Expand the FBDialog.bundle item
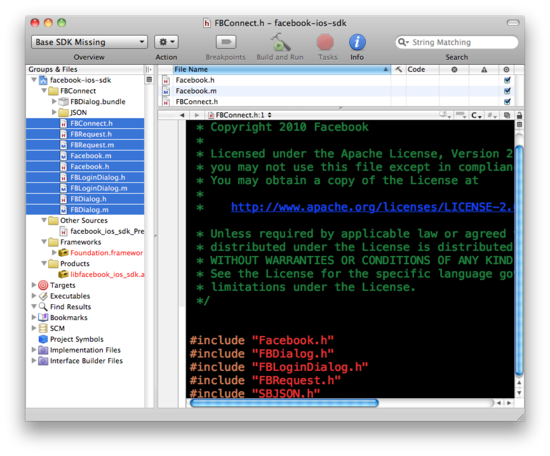 54,101
